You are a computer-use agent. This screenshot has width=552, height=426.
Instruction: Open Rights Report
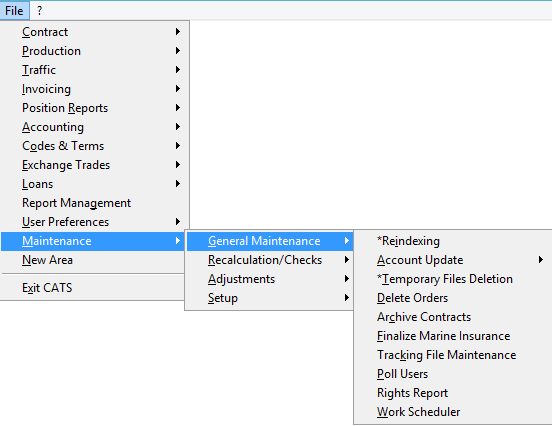pyautogui.click(x=453, y=393)
